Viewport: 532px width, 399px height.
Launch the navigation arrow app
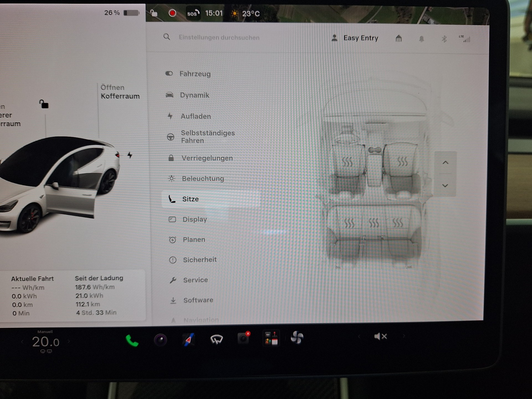click(189, 339)
